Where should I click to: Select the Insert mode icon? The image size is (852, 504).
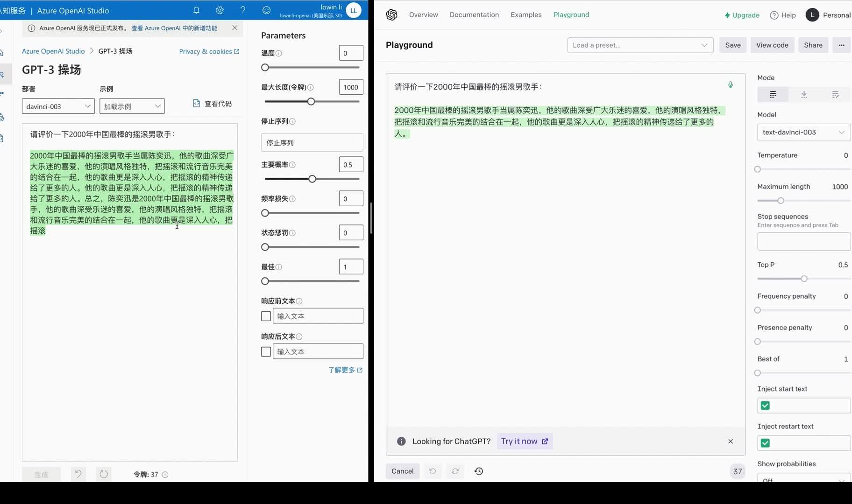[x=804, y=94]
